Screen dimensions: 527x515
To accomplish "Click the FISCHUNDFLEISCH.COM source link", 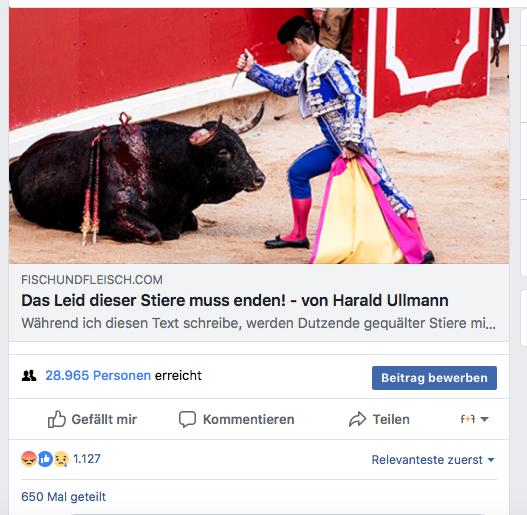I will 92,280.
